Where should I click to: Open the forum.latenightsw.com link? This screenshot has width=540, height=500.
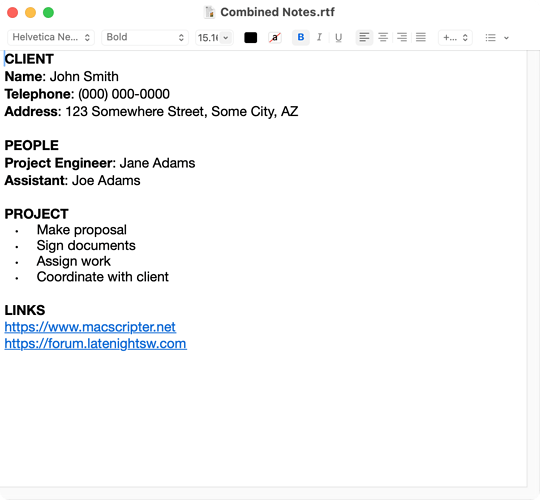pos(95,344)
